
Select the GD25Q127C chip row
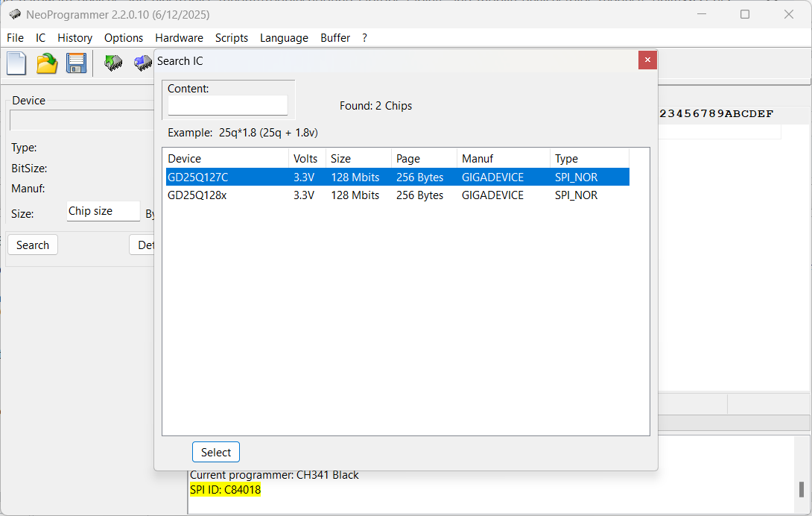click(x=397, y=177)
